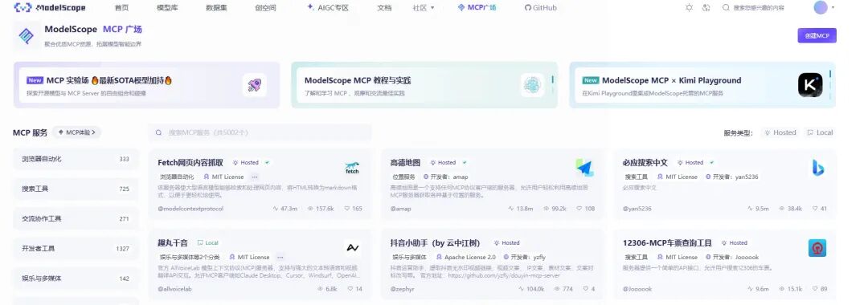The width and height of the screenshot is (868, 305).
Task: Click the heart icon on Fetch card
Action: (x=347, y=209)
